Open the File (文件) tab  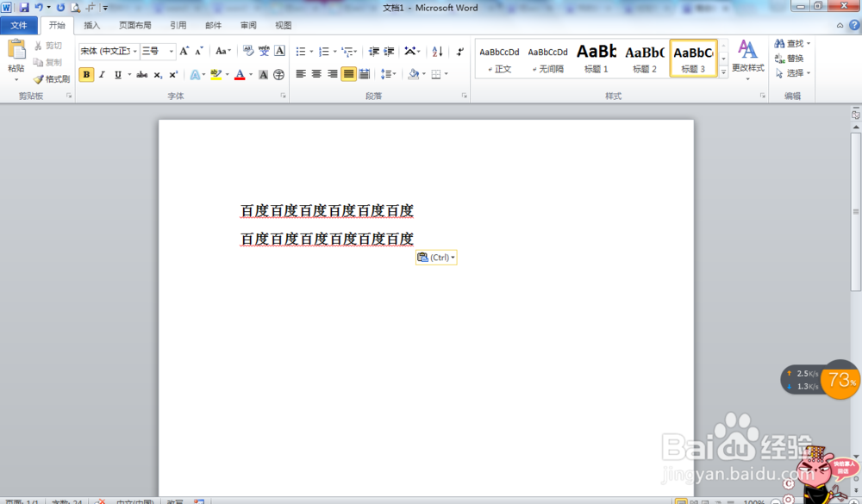[19, 25]
